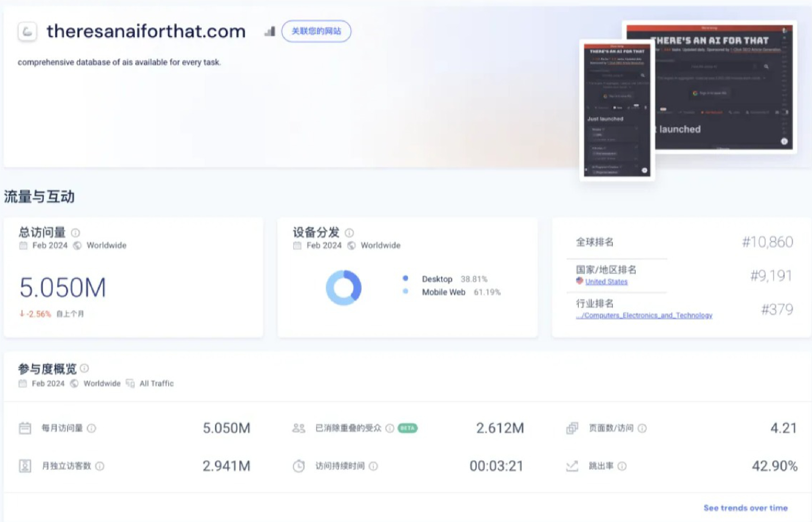Click the Desktop legend blue dot
Screen dimensions: 812x522
405,278
